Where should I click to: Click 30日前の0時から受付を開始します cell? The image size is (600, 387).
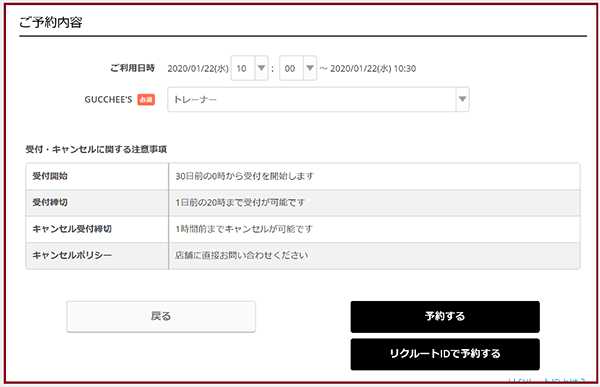[374, 176]
